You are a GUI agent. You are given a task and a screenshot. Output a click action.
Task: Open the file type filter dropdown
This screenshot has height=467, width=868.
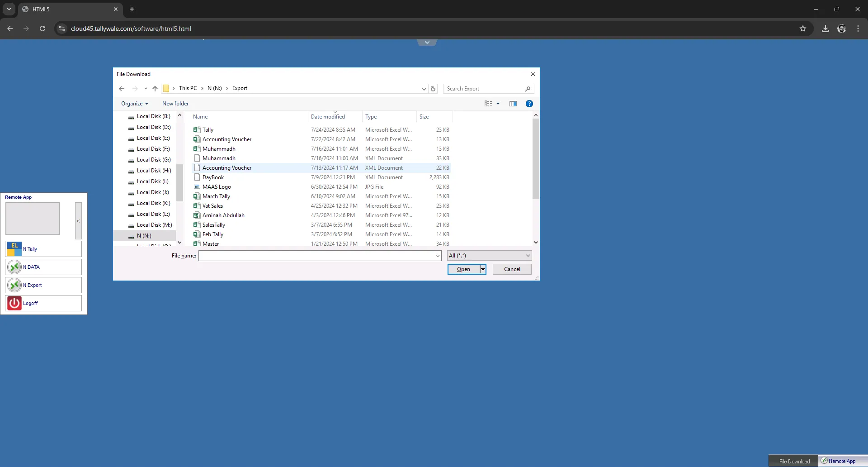[x=489, y=256]
